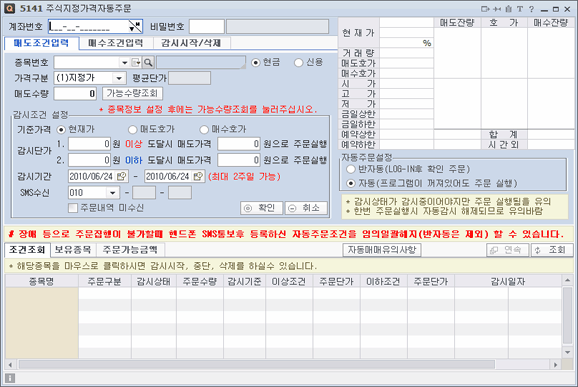Click the 감시단가 2 이하 price field
The width and height of the screenshot is (578, 387).
[x=90, y=160]
